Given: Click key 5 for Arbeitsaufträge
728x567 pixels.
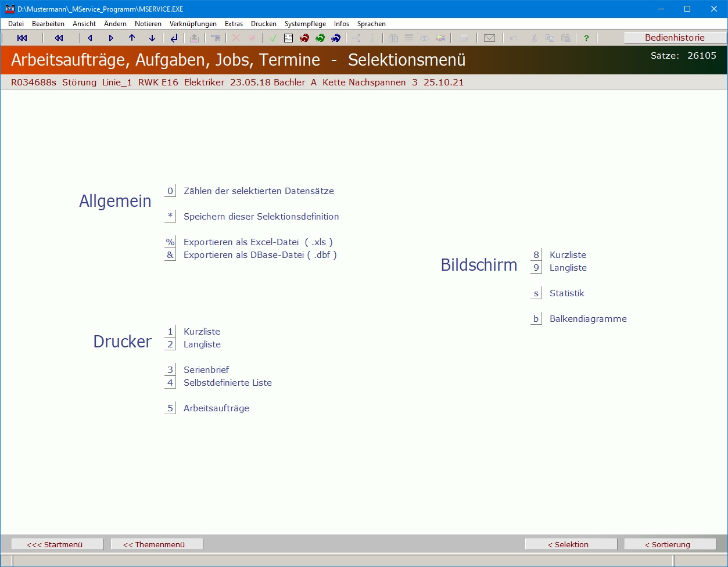Looking at the screenshot, I should [x=170, y=408].
